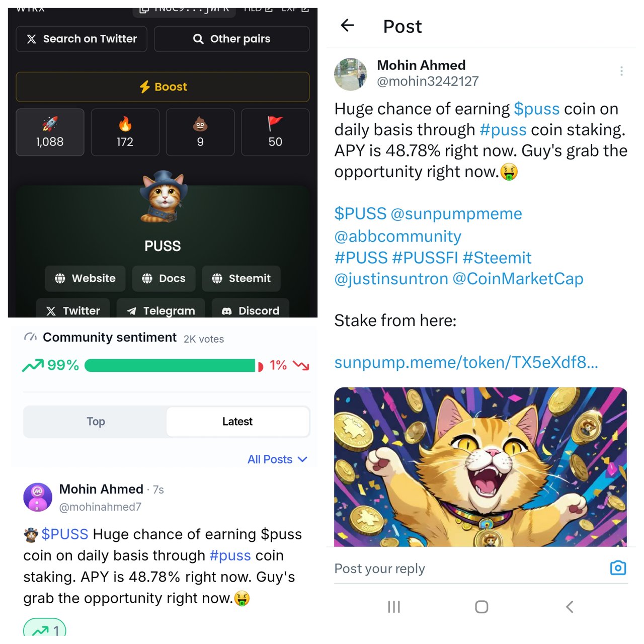The height and width of the screenshot is (644, 644).
Task: Vote with the fire reaction showing 172
Action: 125,132
